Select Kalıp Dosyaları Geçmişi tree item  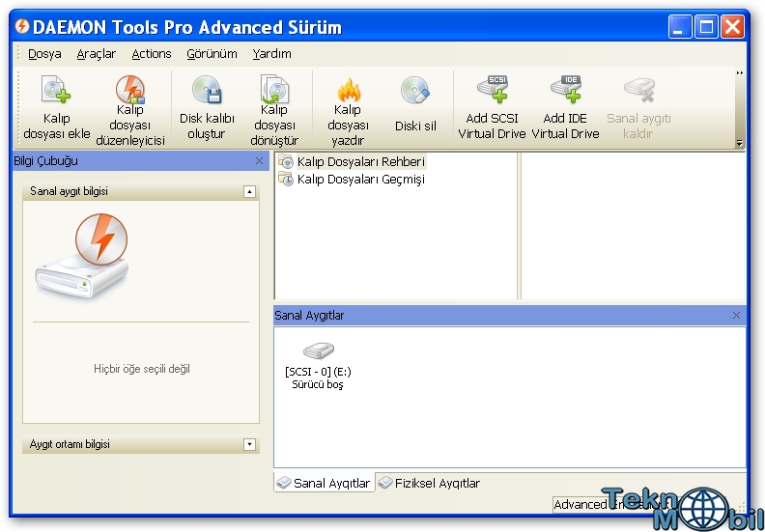(352, 180)
